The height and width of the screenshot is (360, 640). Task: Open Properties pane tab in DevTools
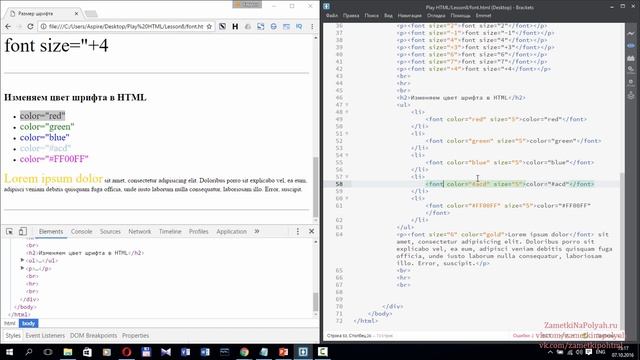(136, 336)
